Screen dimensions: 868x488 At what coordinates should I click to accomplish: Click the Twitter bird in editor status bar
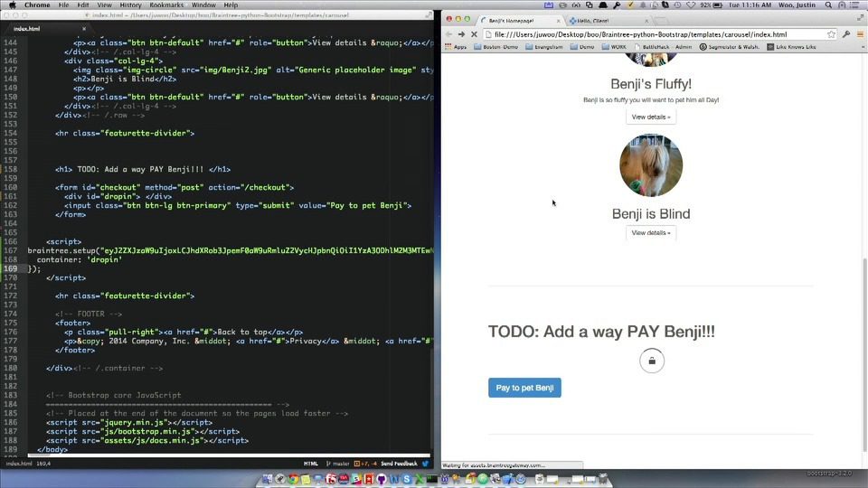tap(425, 464)
